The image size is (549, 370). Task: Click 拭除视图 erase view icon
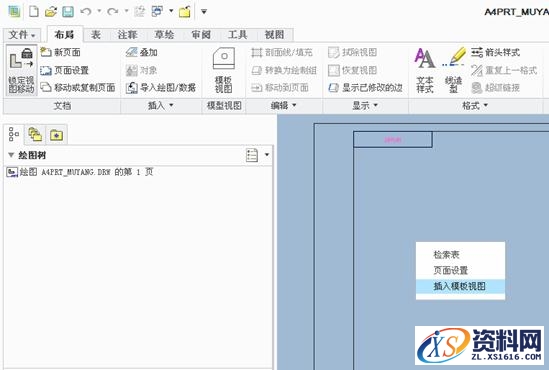pyautogui.click(x=334, y=53)
